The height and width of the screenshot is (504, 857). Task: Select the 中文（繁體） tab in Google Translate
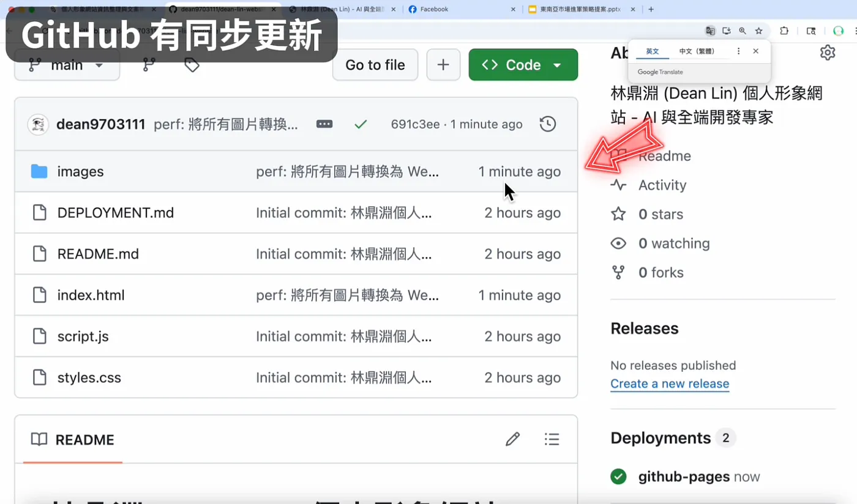[x=697, y=51]
